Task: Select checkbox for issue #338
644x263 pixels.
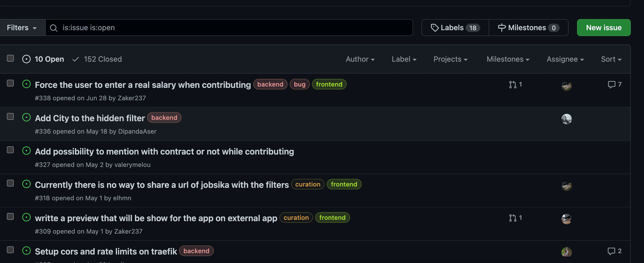Action: pos(10,83)
